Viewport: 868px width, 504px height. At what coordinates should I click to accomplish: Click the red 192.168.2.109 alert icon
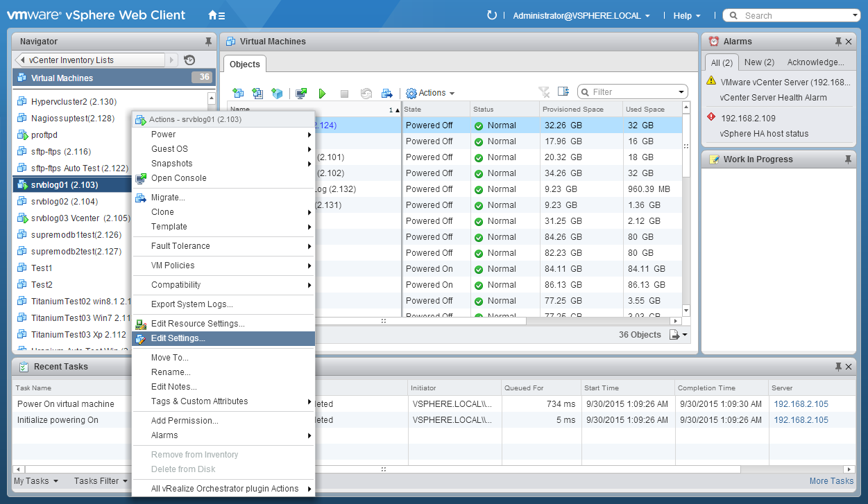click(x=711, y=117)
